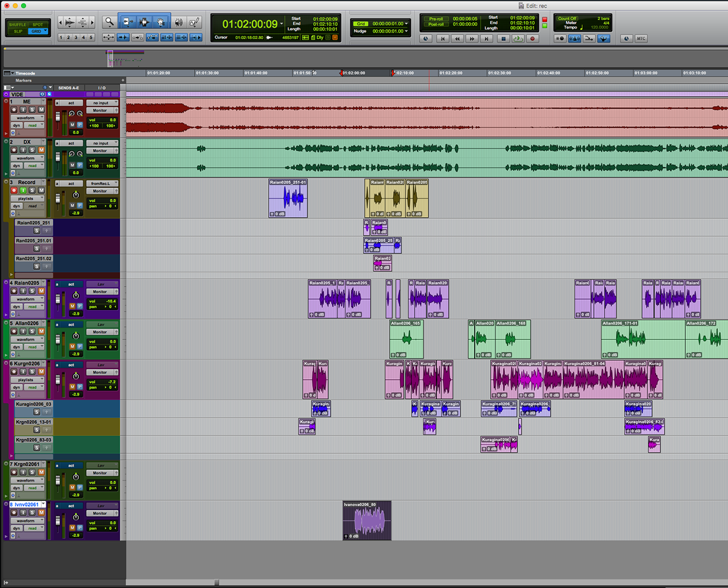728x588 pixels.
Task: Record-enable the ME track
Action: click(x=14, y=110)
